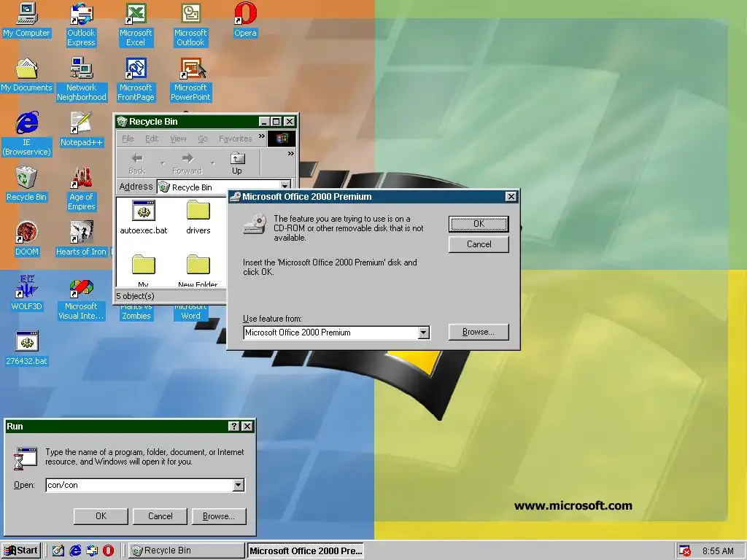Image resolution: width=747 pixels, height=560 pixels.
Task: Click the Run dialog Open text field
Action: [139, 485]
